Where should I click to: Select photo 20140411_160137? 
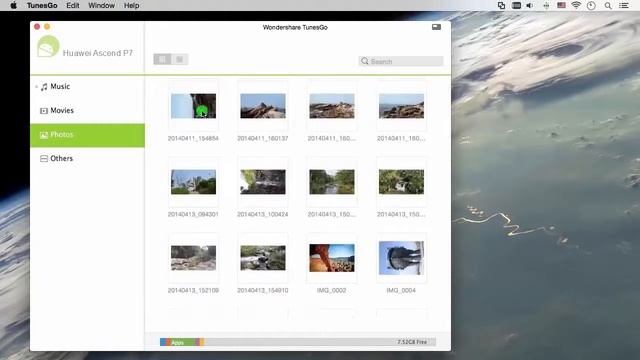(x=263, y=106)
